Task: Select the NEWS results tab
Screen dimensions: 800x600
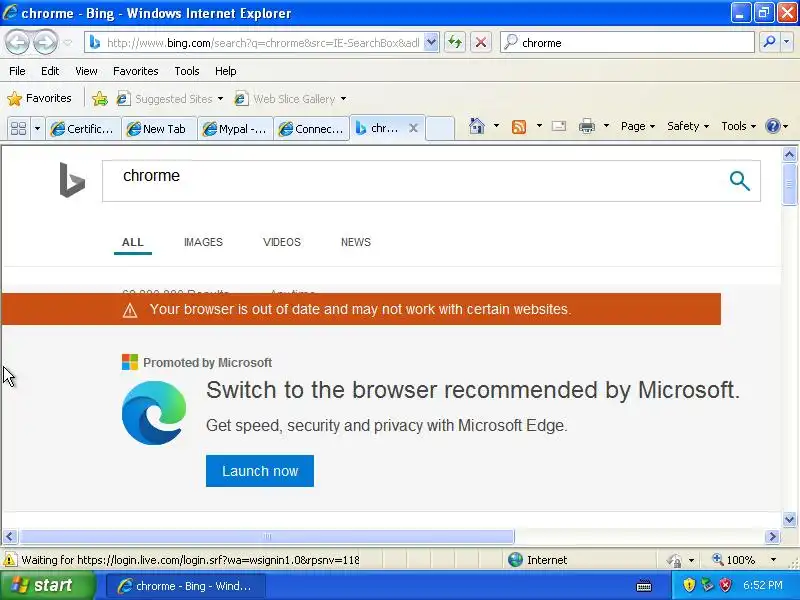Action: 356,242
